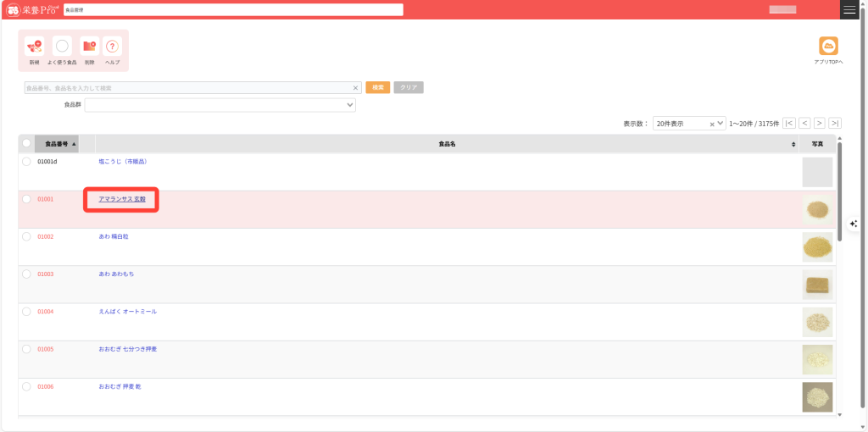Click the あわ 精白粒 food photo thumbnail
This screenshot has width=868, height=432.
(x=817, y=246)
